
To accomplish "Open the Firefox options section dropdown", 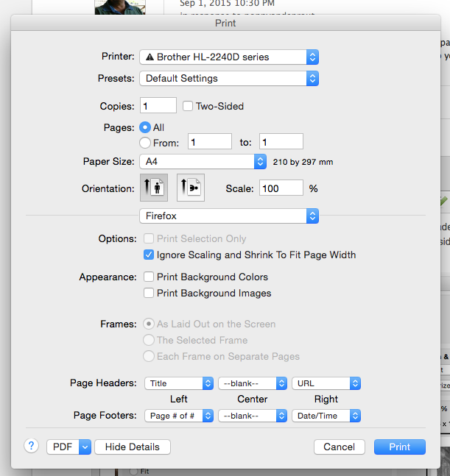I will point(229,216).
